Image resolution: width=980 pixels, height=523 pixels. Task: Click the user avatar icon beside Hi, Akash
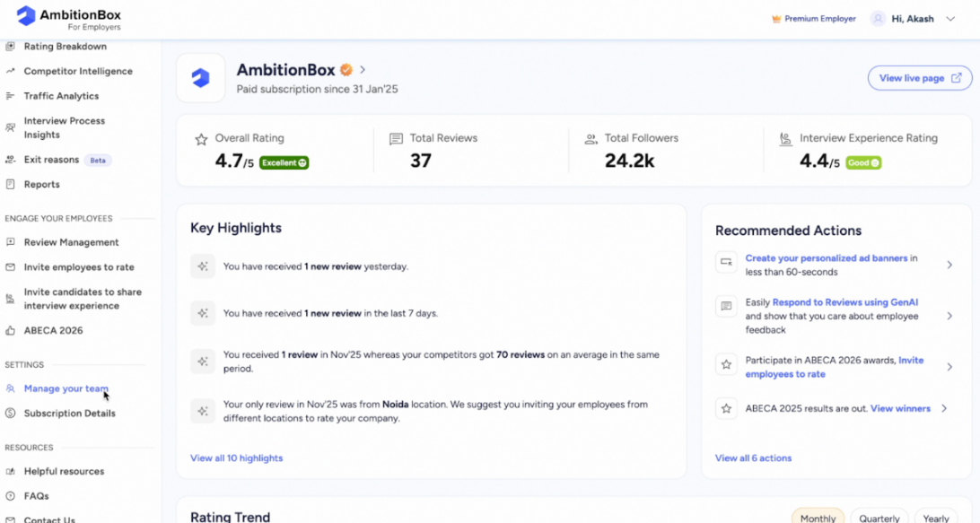(879, 19)
